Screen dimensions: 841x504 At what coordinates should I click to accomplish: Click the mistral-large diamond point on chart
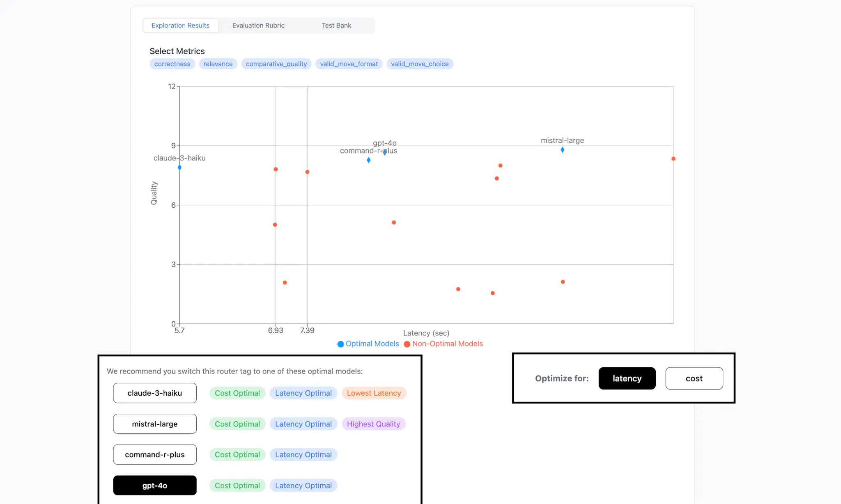(563, 150)
